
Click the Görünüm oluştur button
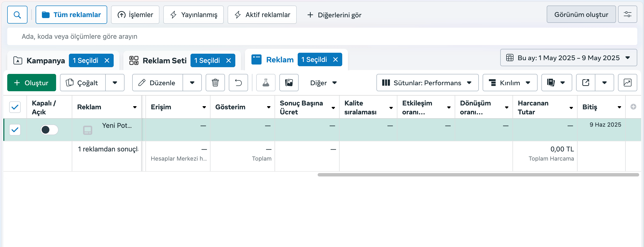(x=581, y=14)
